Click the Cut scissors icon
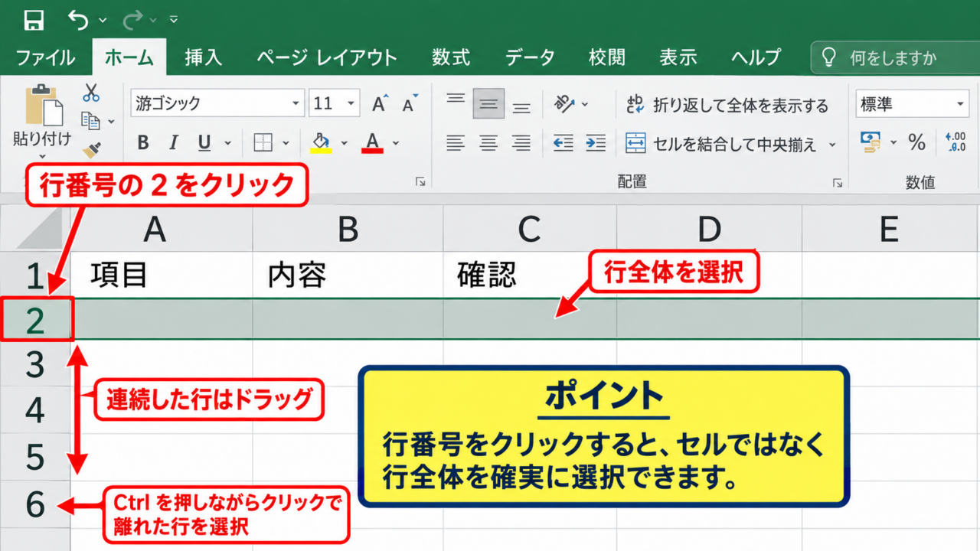This screenshot has width=980, height=551. tap(91, 93)
